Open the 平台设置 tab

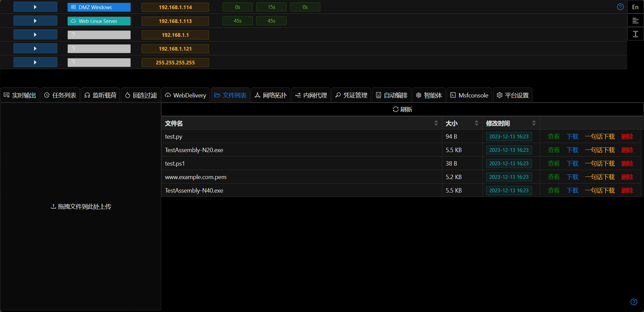(513, 95)
